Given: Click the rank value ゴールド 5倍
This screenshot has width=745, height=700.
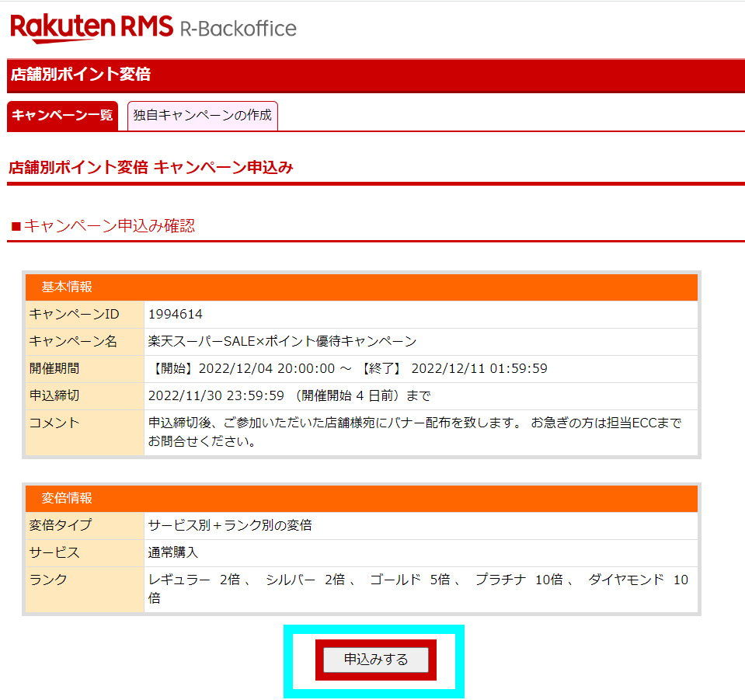Looking at the screenshot, I should [409, 580].
